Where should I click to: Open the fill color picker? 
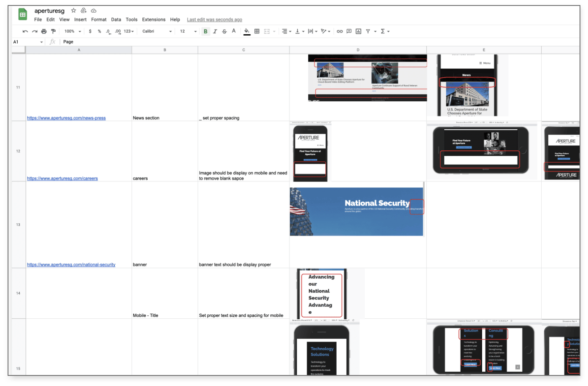click(x=247, y=31)
